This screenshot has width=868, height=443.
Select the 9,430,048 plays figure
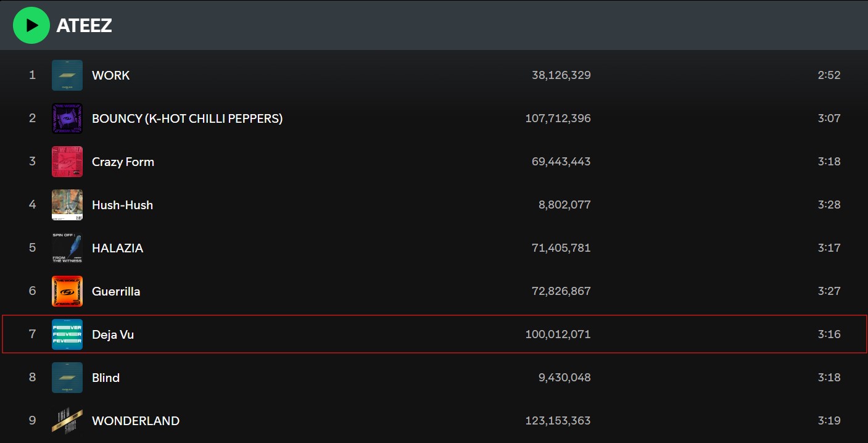pyautogui.click(x=564, y=378)
